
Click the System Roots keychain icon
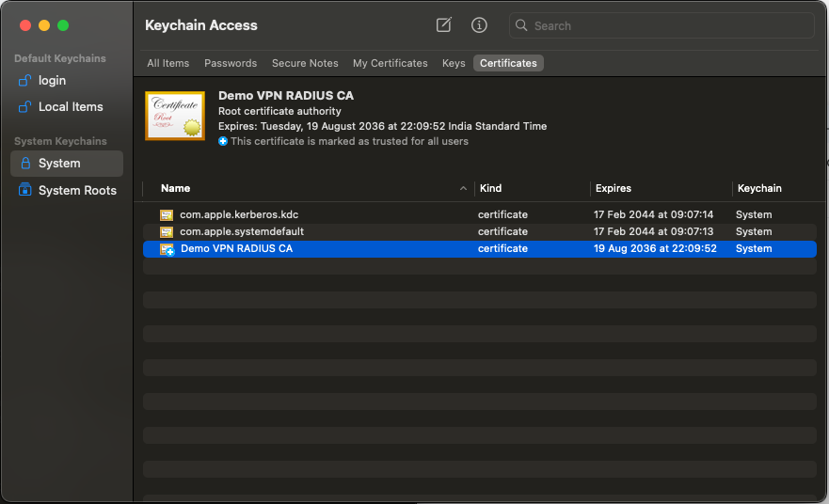pos(24,189)
